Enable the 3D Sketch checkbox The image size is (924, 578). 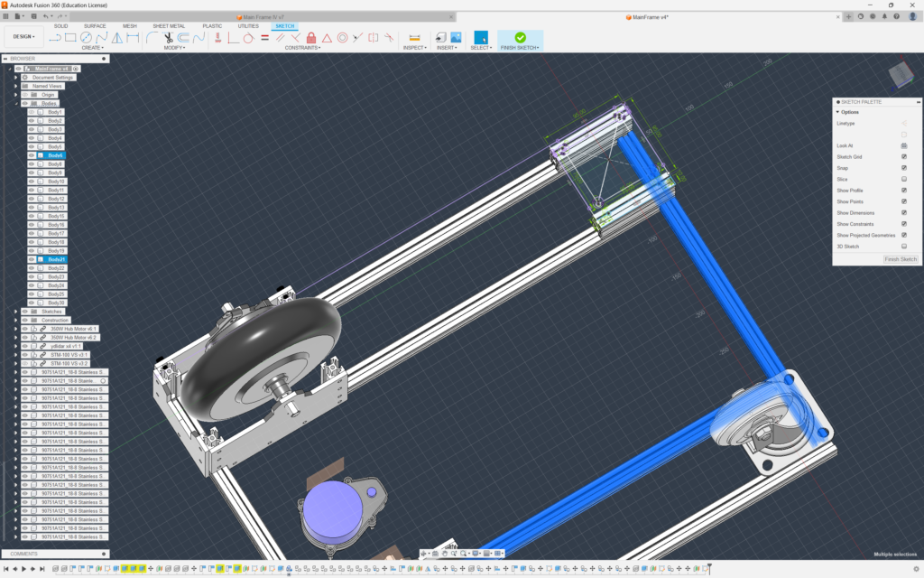pyautogui.click(x=903, y=246)
